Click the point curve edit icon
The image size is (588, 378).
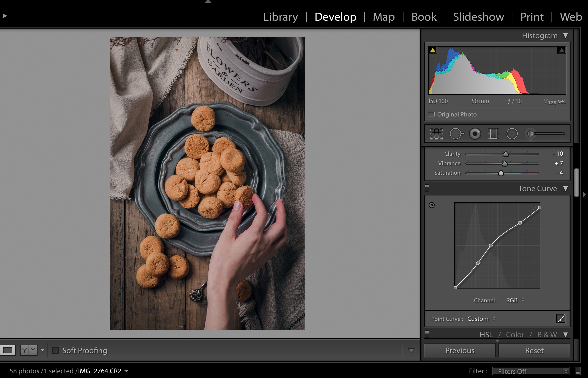pyautogui.click(x=561, y=318)
